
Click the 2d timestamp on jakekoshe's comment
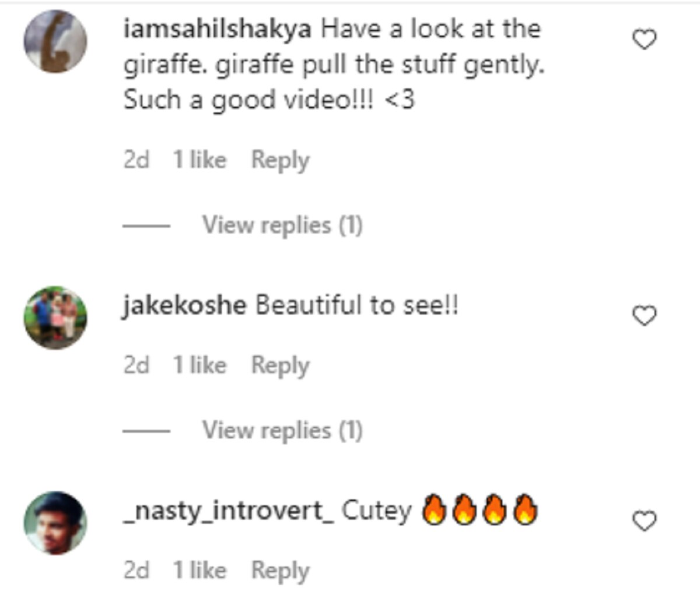(x=136, y=365)
